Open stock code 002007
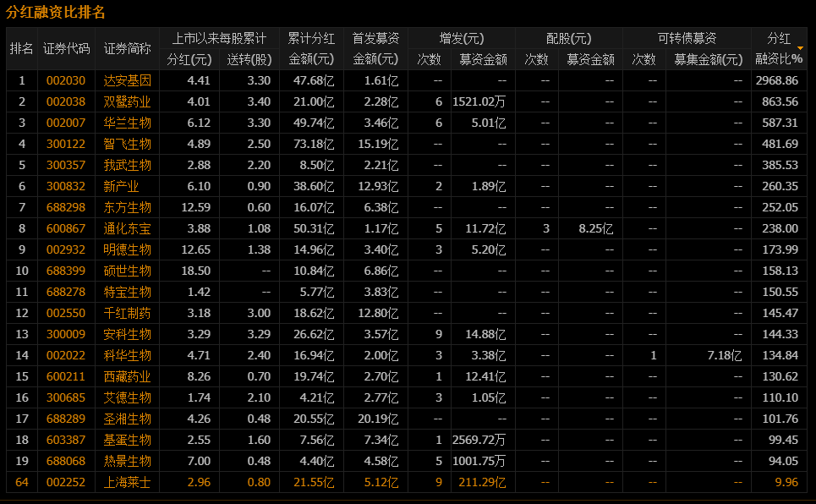The height and width of the screenshot is (504, 816). coord(66,123)
